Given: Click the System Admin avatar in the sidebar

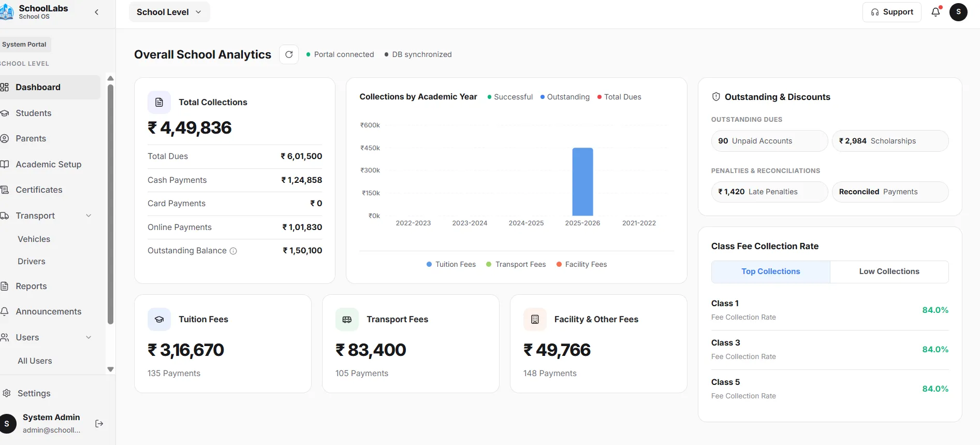Looking at the screenshot, I should click(x=7, y=423).
